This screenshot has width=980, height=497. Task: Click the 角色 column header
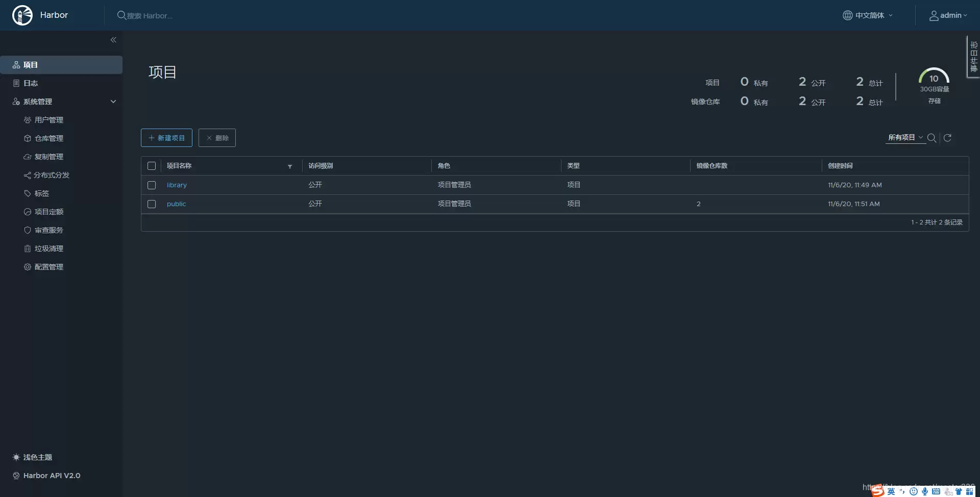click(x=444, y=166)
